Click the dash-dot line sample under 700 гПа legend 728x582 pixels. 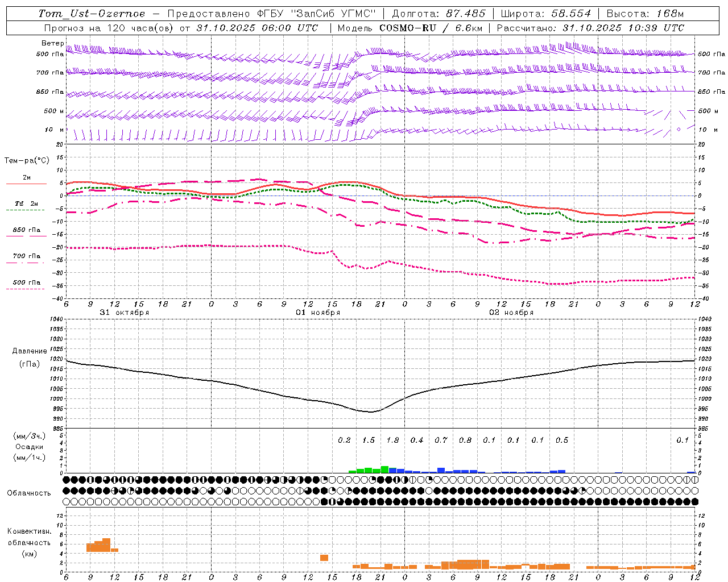click(26, 263)
